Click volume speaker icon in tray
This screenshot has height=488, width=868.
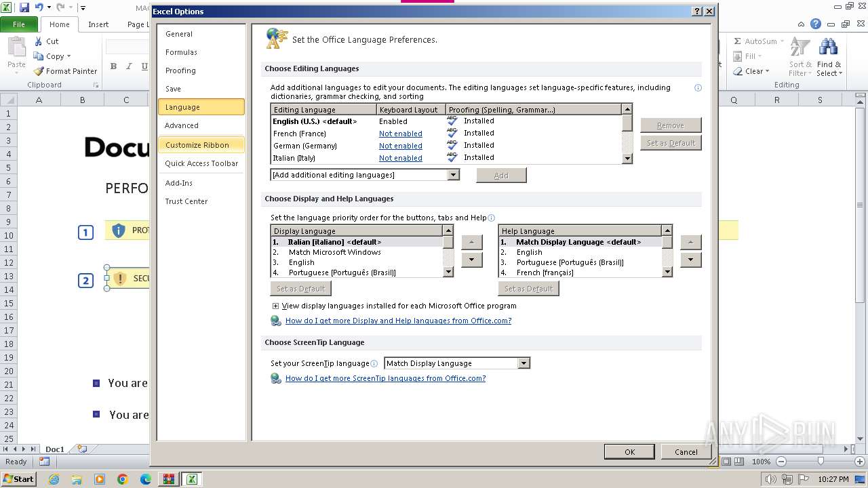click(771, 479)
